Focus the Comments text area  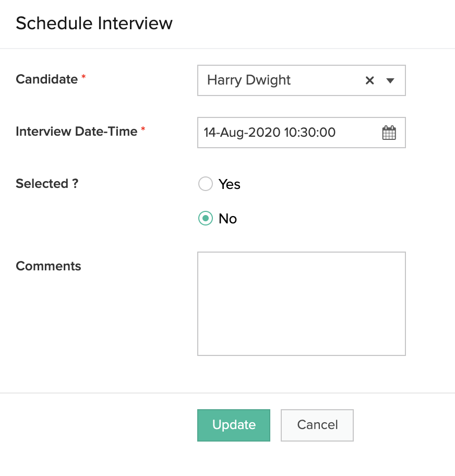pyautogui.click(x=301, y=304)
